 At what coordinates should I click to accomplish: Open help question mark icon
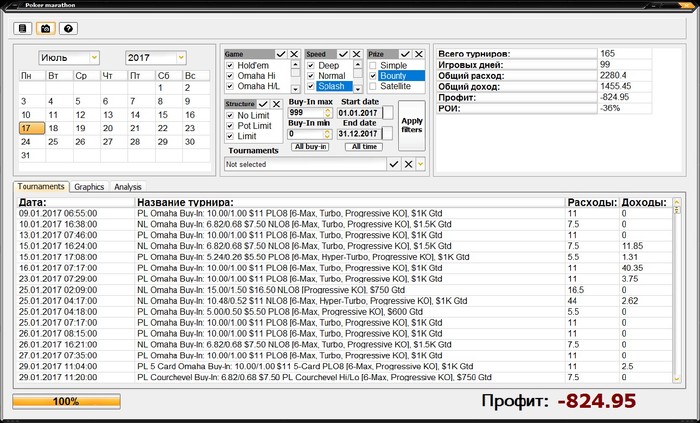[68, 29]
